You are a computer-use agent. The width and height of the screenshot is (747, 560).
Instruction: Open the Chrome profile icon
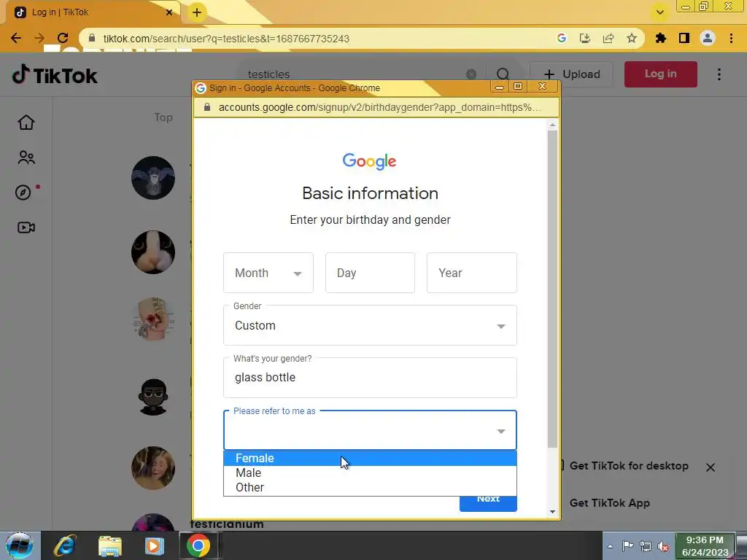tap(708, 38)
